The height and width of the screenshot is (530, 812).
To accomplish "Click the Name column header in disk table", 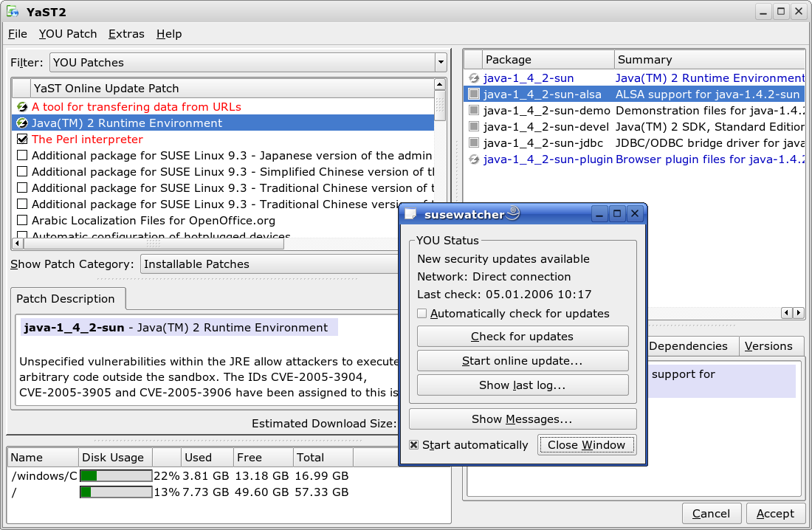I will point(43,458).
